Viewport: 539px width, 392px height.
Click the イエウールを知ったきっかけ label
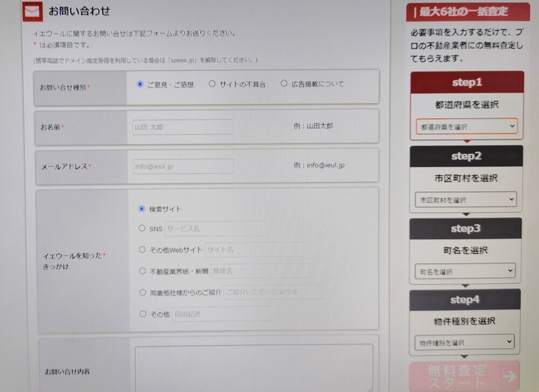[x=74, y=261]
